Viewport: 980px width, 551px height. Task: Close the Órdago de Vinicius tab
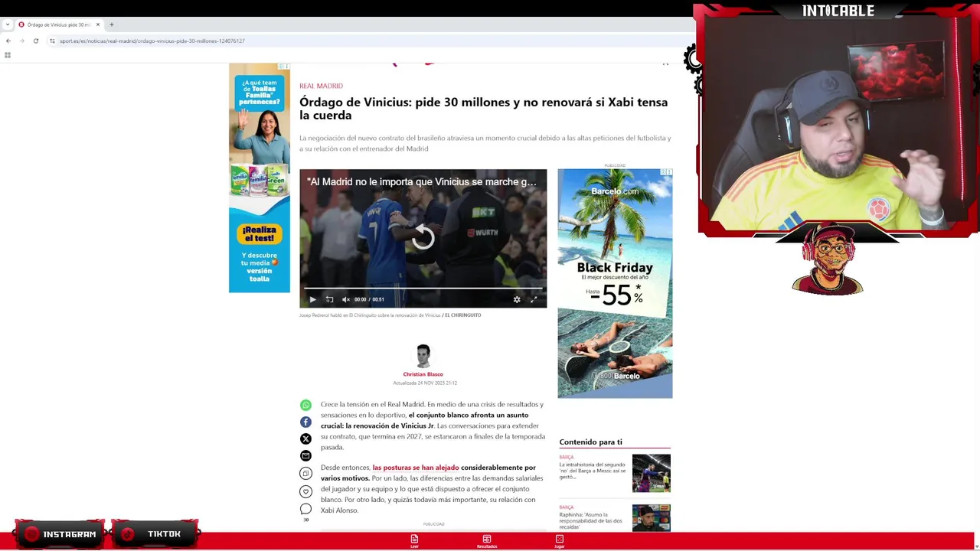point(98,24)
